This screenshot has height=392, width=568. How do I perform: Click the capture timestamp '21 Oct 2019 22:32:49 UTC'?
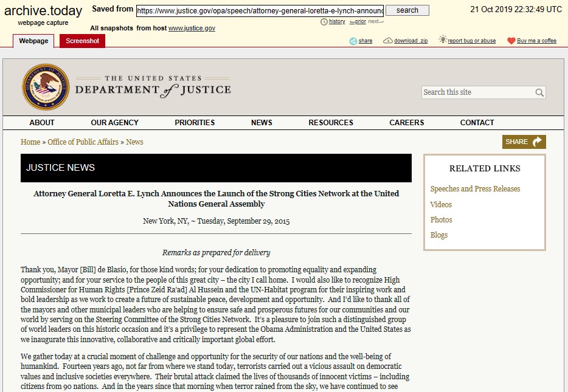click(x=516, y=9)
